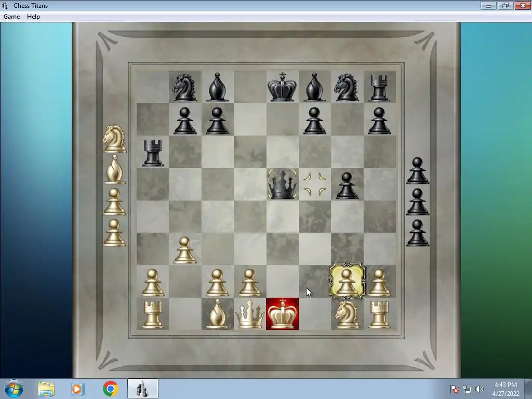
Task: Select the white pawn on h2
Action: (x=379, y=282)
